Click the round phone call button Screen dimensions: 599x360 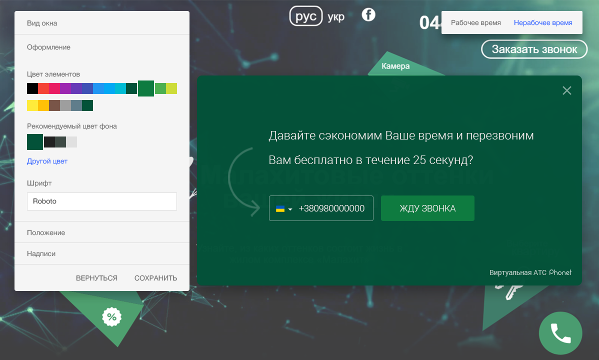tap(560, 333)
